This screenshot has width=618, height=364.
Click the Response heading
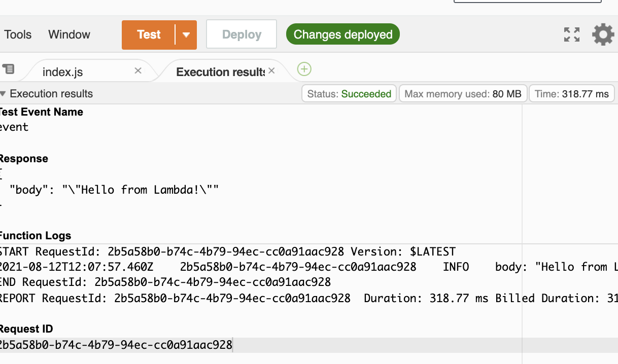pos(24,159)
